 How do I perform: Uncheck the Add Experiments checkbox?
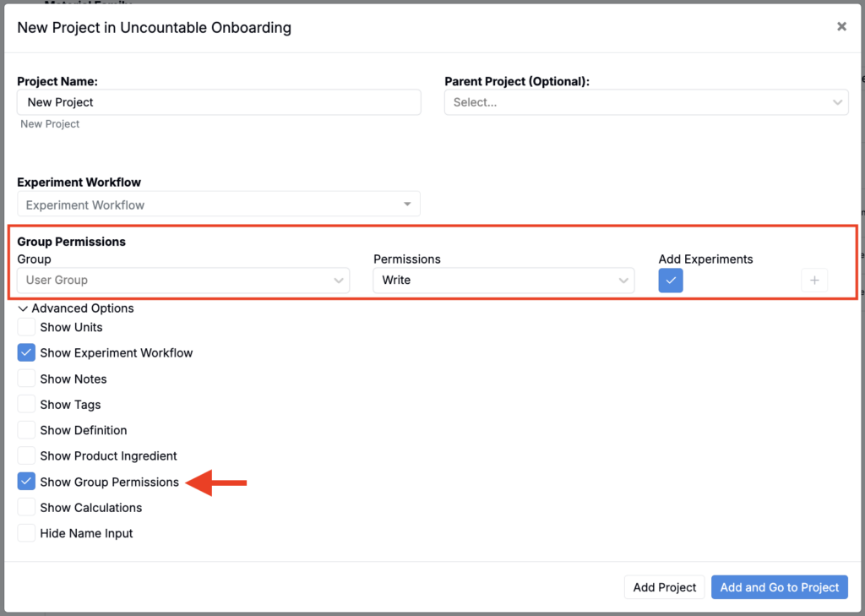671,281
